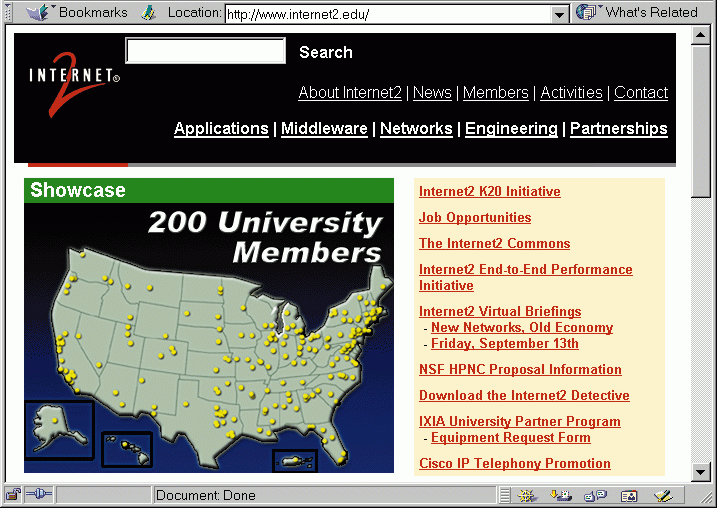717x508 pixels.
Task: Click the Document: Done status text
Action: click(205, 495)
